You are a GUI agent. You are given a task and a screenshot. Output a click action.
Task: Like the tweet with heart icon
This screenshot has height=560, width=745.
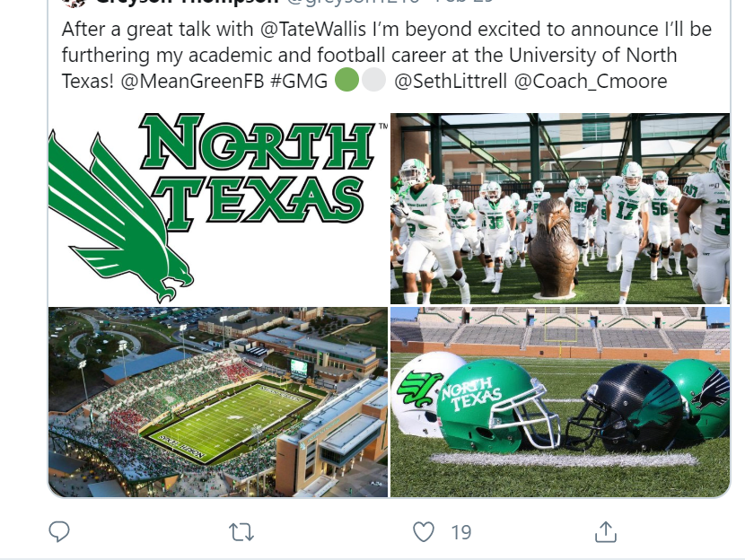click(424, 532)
